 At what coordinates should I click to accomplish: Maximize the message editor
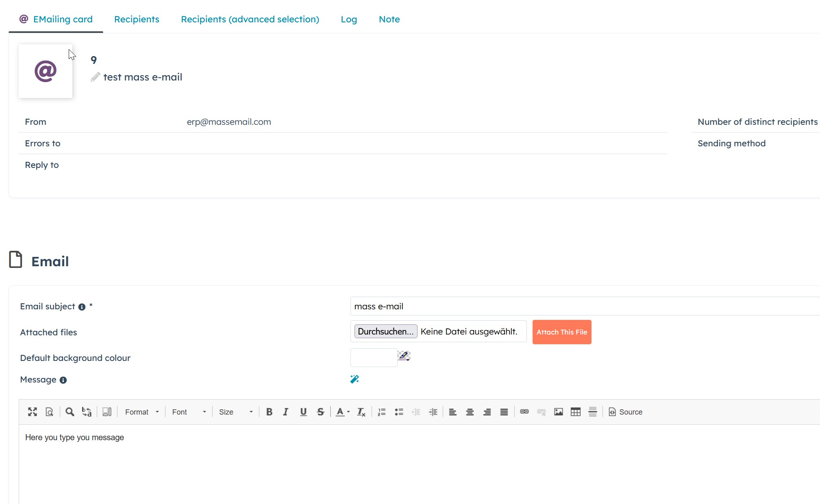coord(33,412)
